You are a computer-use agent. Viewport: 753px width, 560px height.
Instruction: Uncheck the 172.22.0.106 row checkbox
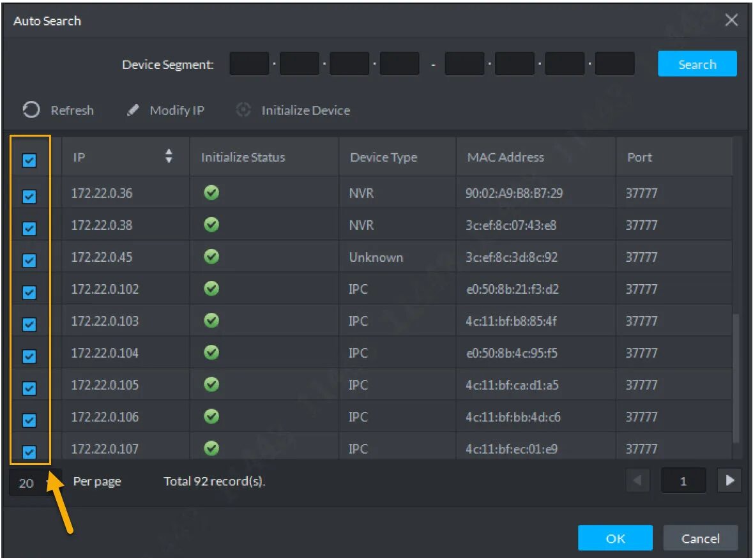pos(29,420)
